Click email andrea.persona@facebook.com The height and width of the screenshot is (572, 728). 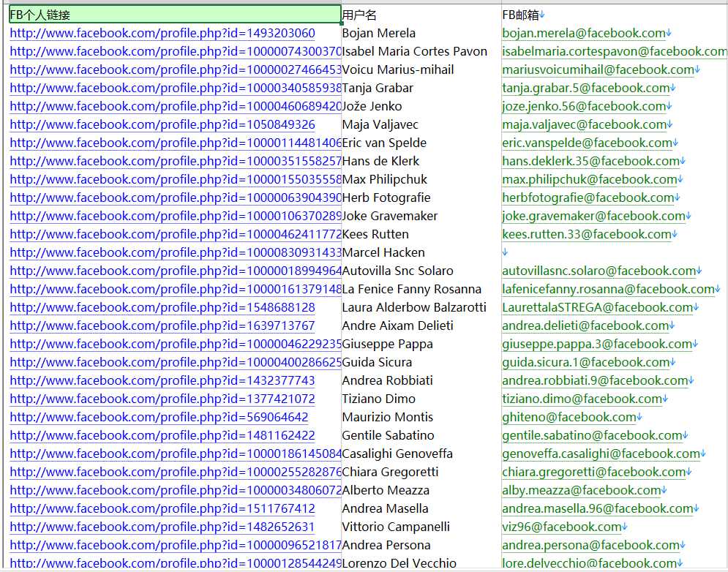(x=591, y=545)
